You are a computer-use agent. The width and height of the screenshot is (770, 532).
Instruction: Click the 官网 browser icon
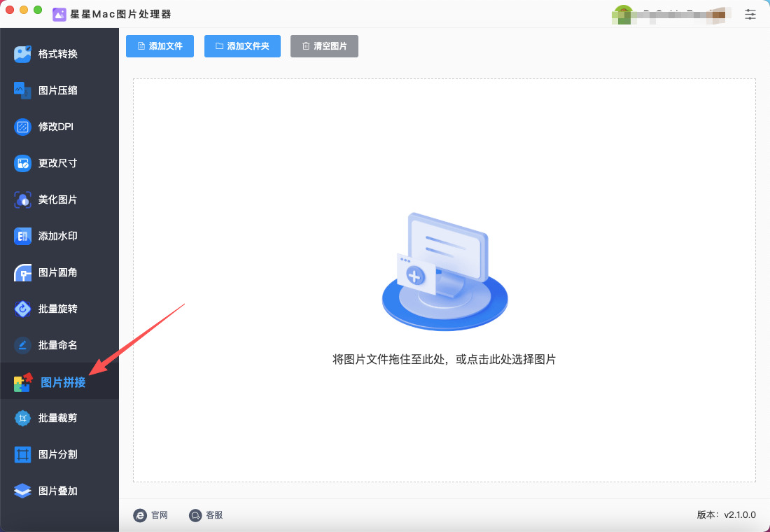click(x=140, y=515)
